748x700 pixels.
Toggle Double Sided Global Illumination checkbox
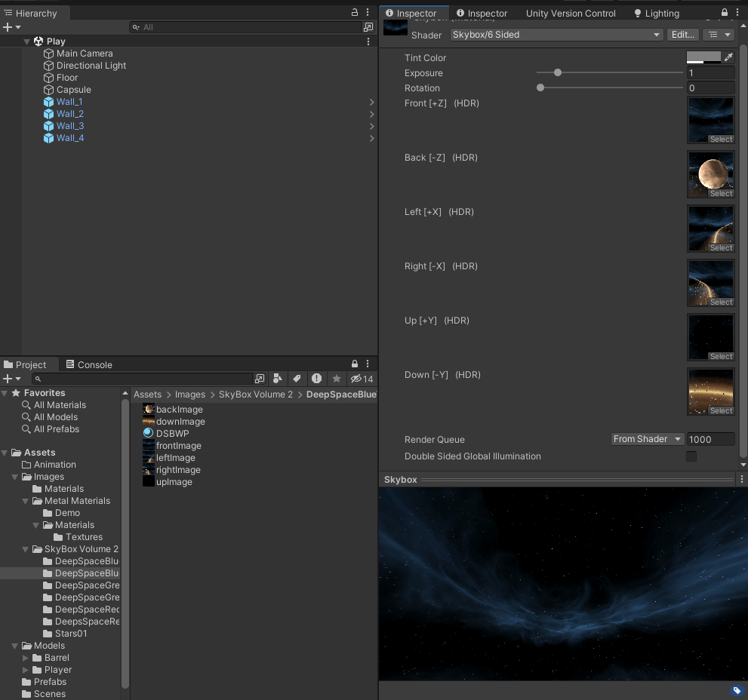point(691,456)
